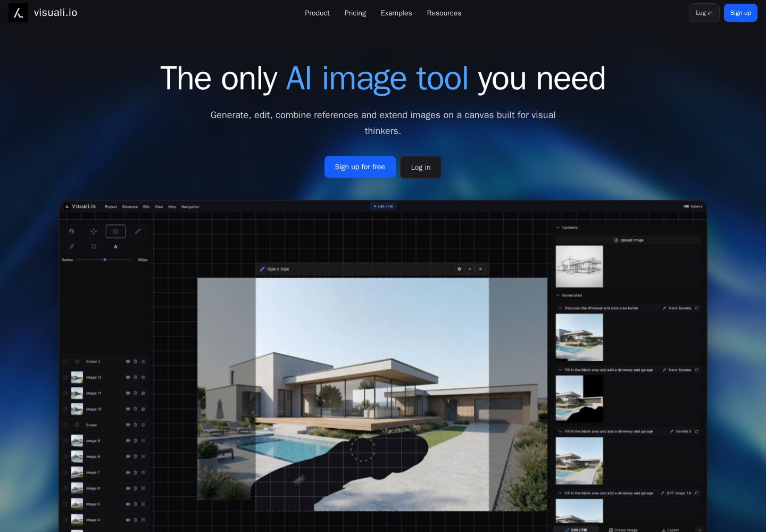The width and height of the screenshot is (766, 532).
Task: Select the hand pan tool
Action: [71, 231]
